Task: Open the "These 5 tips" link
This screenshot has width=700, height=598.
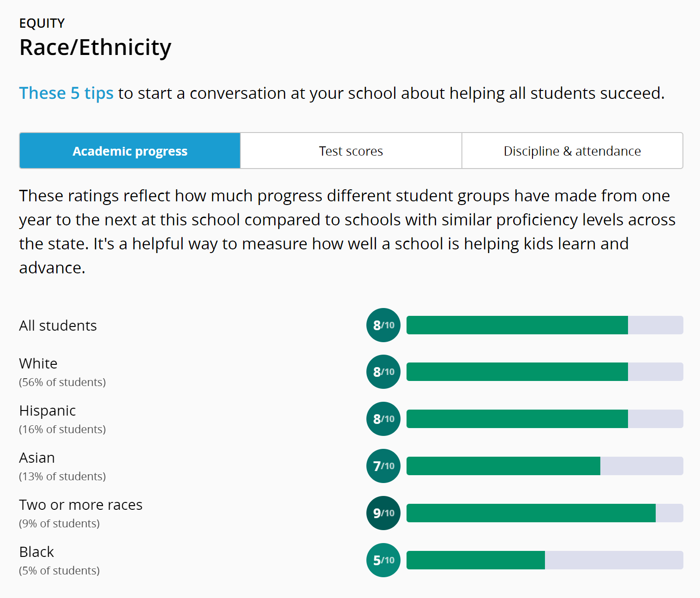Action: (66, 93)
